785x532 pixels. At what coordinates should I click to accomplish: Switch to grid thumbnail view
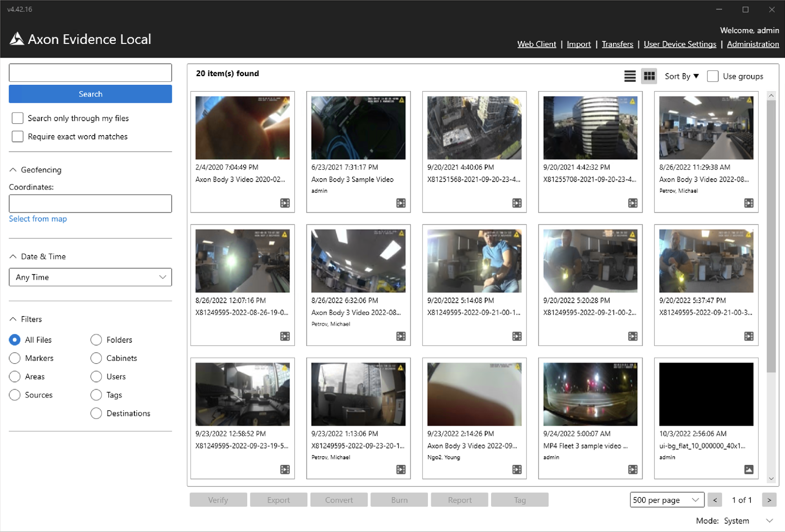click(649, 76)
